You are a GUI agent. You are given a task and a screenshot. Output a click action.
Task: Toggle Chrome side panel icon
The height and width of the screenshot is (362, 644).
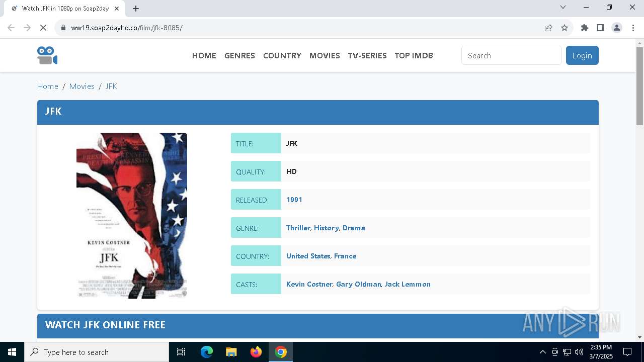[601, 28]
